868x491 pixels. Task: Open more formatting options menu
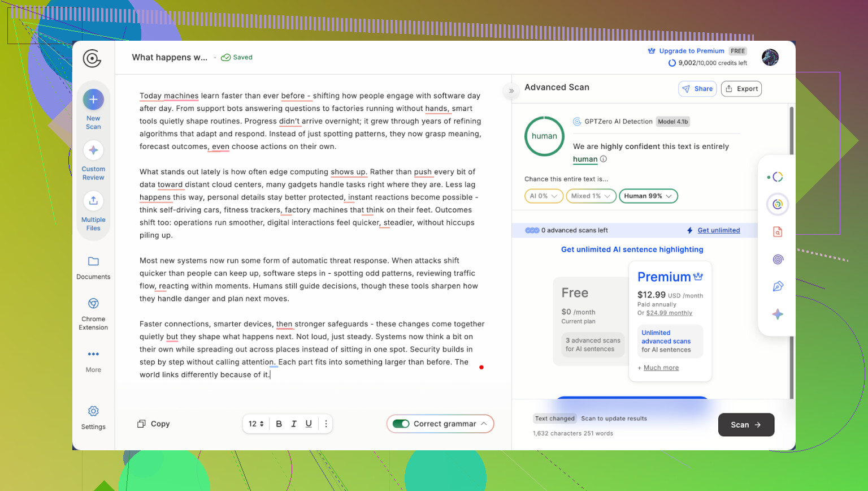click(x=326, y=424)
